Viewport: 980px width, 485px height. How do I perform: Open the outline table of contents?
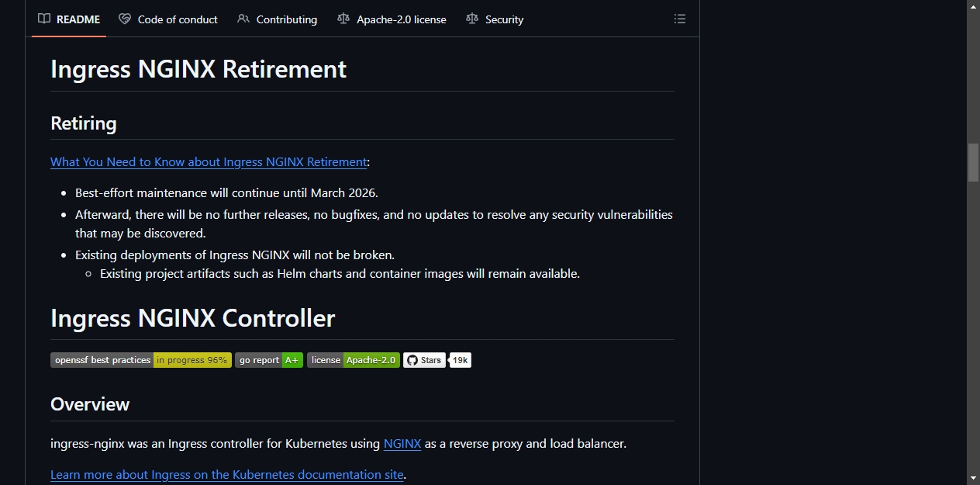coord(680,19)
